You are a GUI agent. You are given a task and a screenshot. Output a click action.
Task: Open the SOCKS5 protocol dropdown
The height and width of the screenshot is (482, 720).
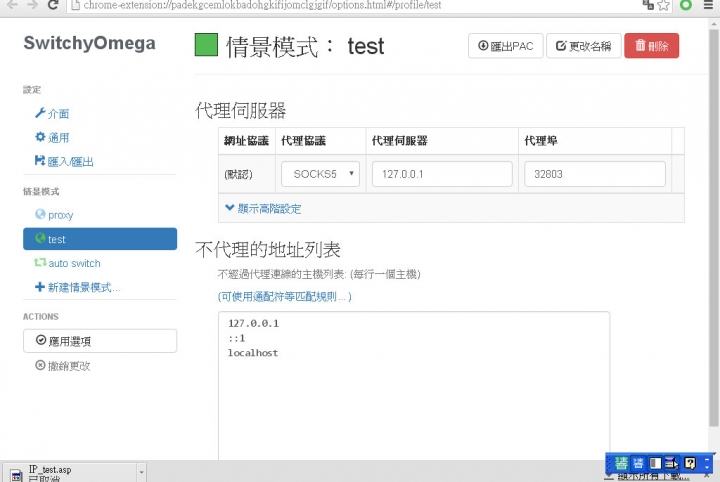coord(320,174)
